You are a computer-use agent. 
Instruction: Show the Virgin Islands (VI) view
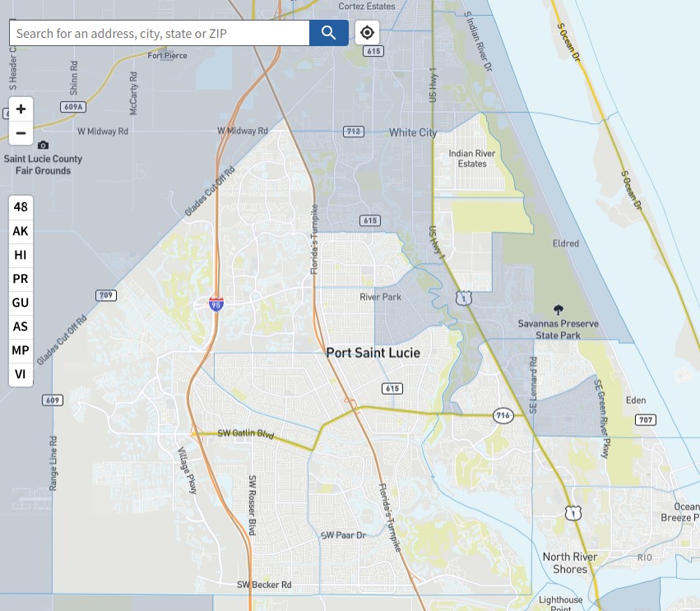(x=21, y=374)
